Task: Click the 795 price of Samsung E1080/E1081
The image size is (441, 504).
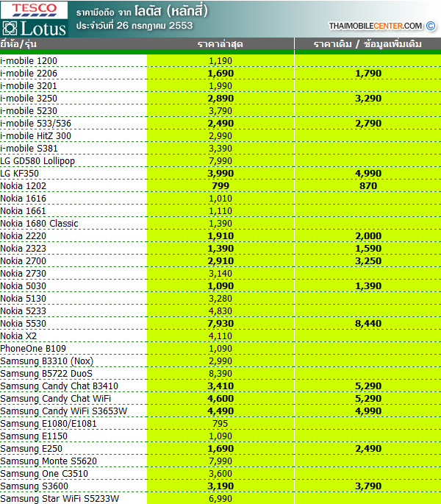Action: click(x=220, y=425)
